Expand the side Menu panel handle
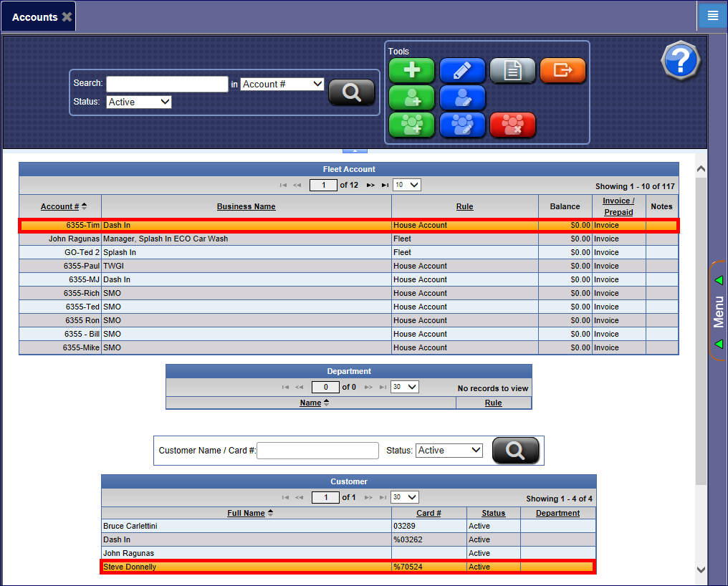This screenshot has height=586, width=728. pos(719,311)
